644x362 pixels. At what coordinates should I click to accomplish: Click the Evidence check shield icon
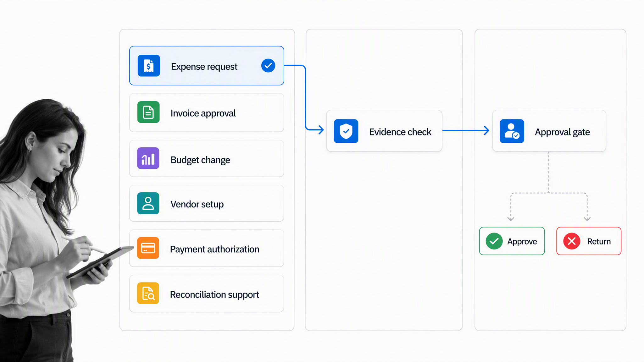(346, 131)
